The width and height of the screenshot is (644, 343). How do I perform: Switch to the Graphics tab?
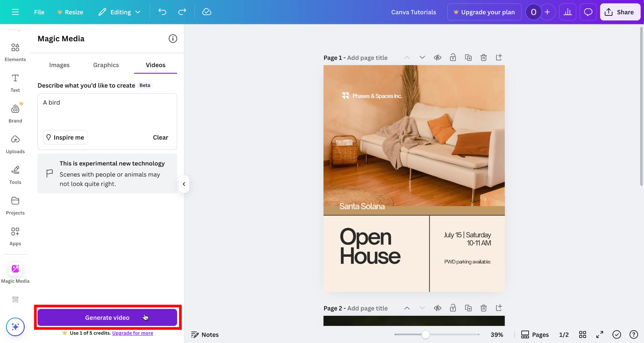(106, 65)
